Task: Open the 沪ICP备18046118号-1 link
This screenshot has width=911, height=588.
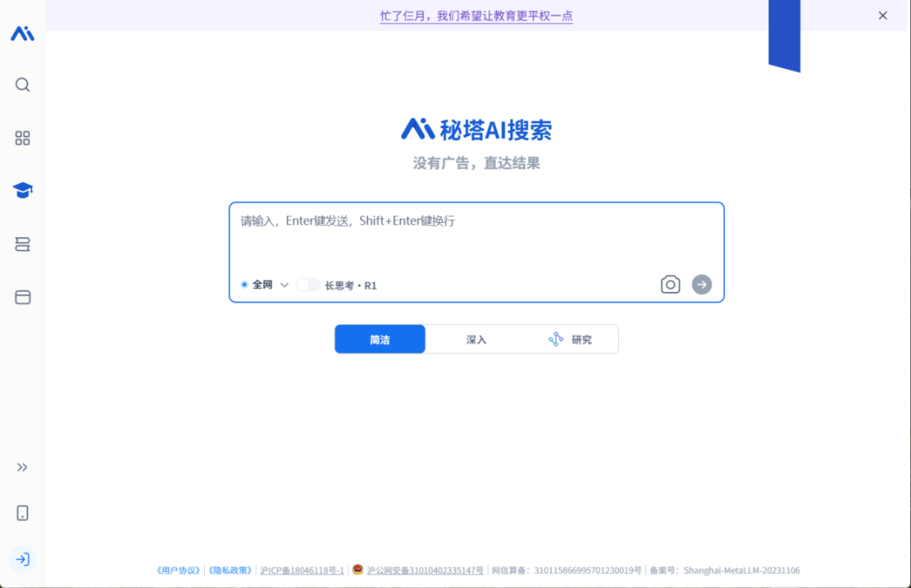Action: coord(302,570)
